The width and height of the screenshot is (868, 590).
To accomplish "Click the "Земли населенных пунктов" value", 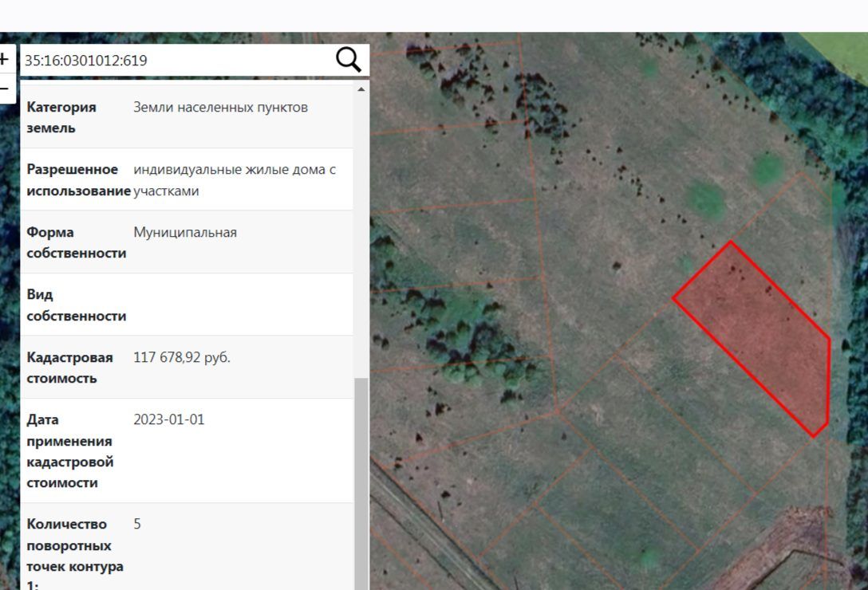I will point(220,108).
